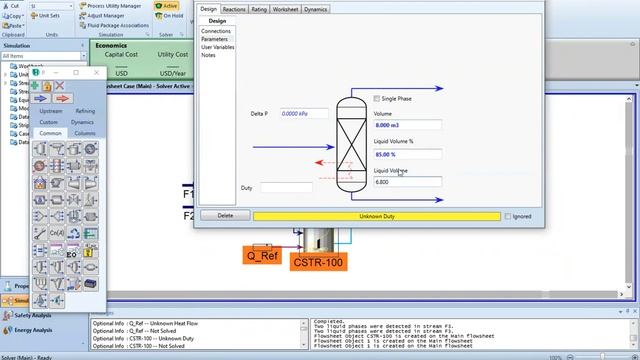640x360 pixels.
Task: Open Solver group dialog launcher
Action: (182, 35)
